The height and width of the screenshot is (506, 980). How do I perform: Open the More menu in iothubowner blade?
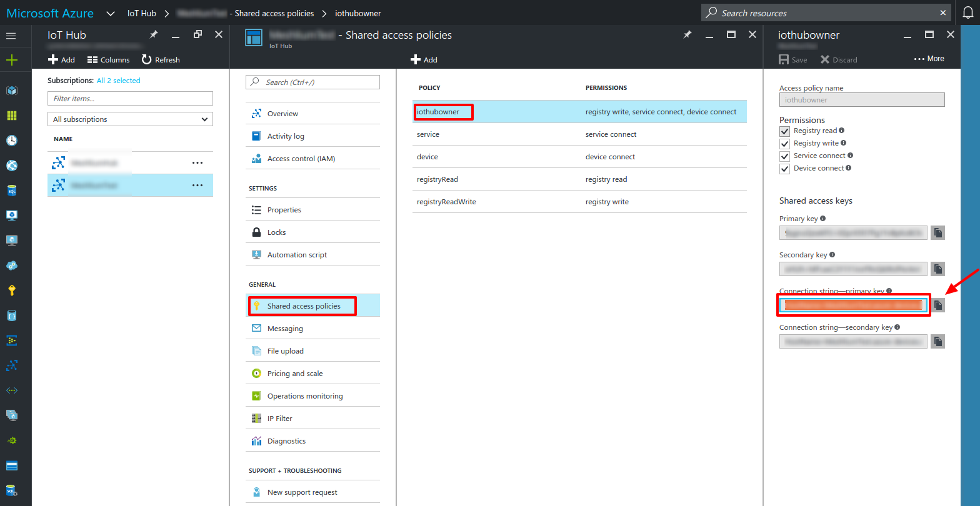click(929, 59)
